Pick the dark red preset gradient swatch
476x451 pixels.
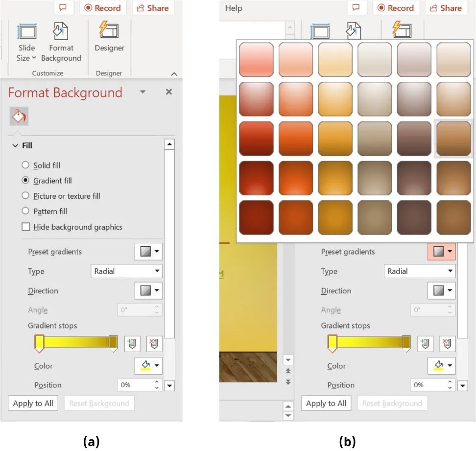256,217
